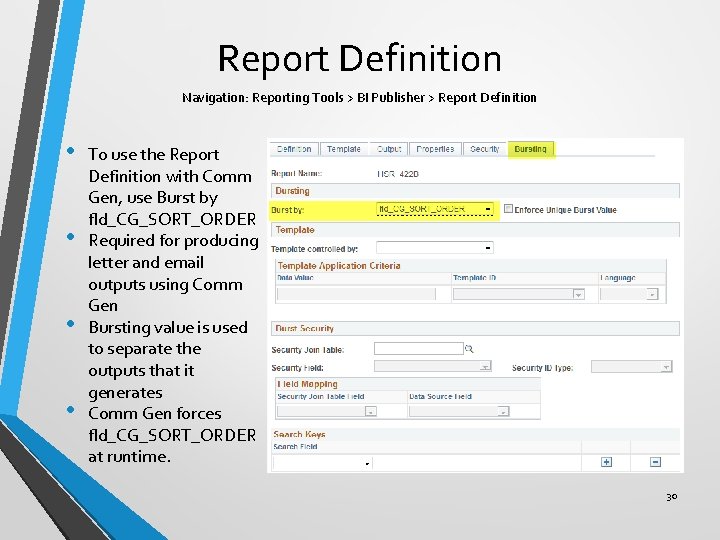The height and width of the screenshot is (540, 720).
Task: Click the Security Join Table field
Action: click(x=419, y=349)
